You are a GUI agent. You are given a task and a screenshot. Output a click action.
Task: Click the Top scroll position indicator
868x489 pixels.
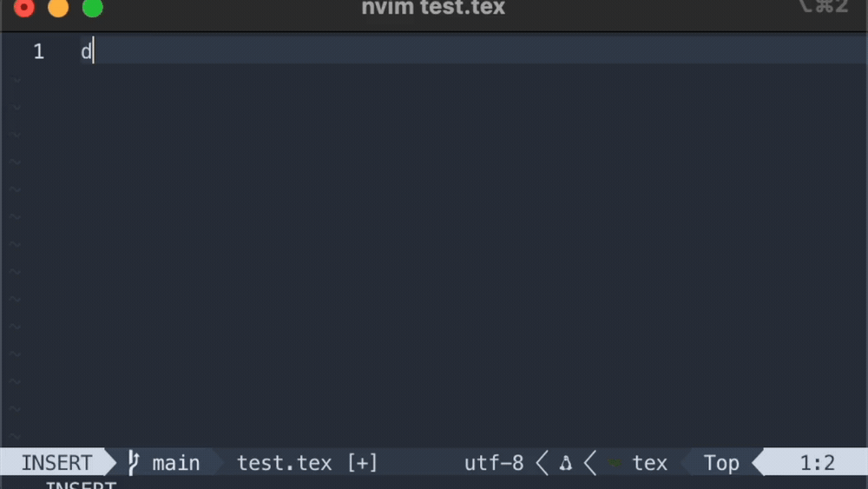[720, 463]
